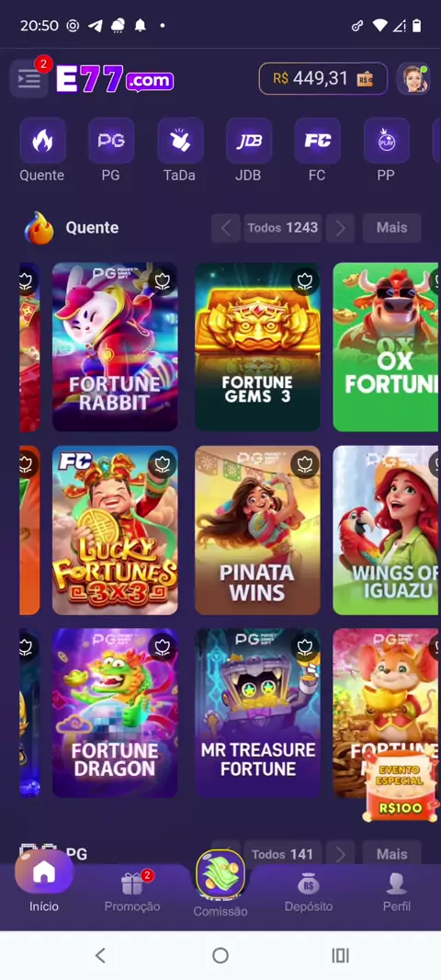Screen dimensions: 441x980
Task: Open the Fortune Dragon game thumbnail
Action: click(115, 713)
